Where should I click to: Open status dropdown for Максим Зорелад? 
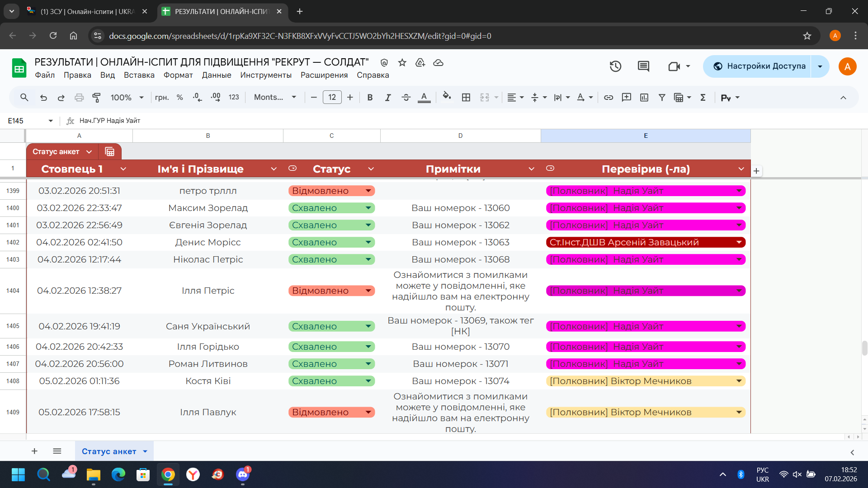pyautogui.click(x=368, y=208)
